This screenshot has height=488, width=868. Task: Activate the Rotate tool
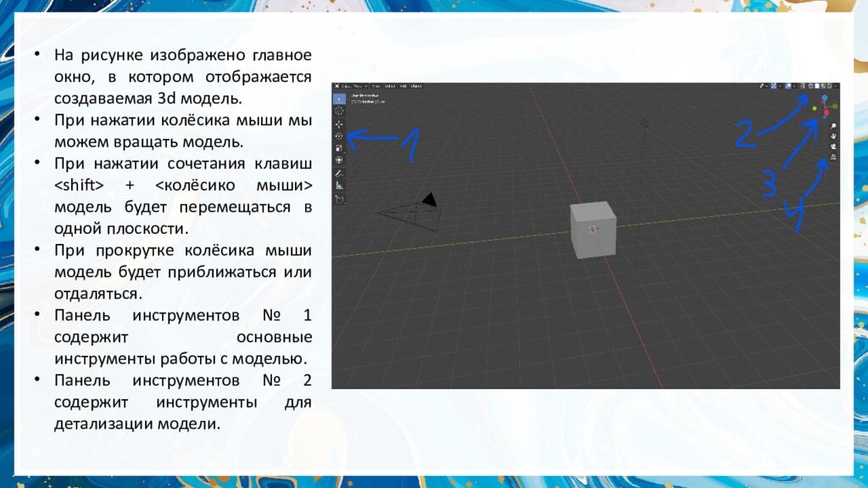point(339,136)
